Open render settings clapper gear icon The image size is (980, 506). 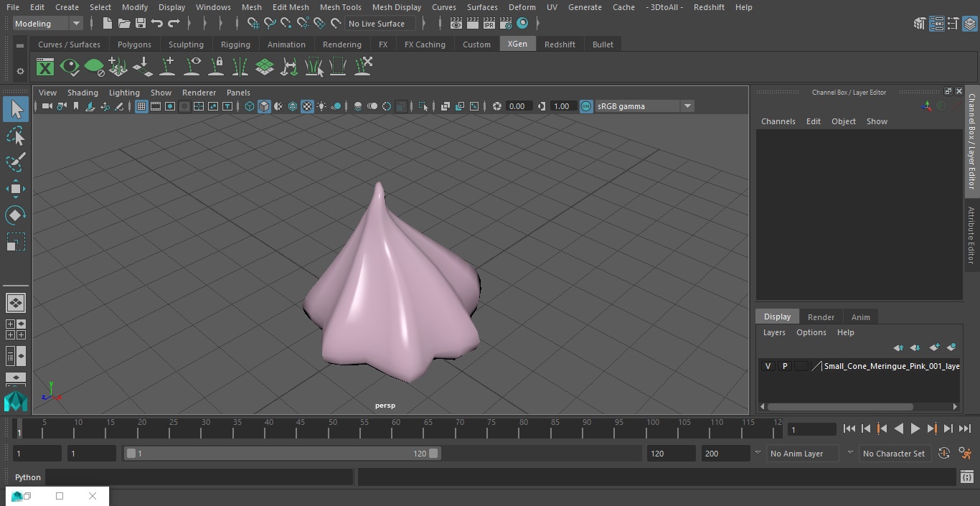coord(506,24)
